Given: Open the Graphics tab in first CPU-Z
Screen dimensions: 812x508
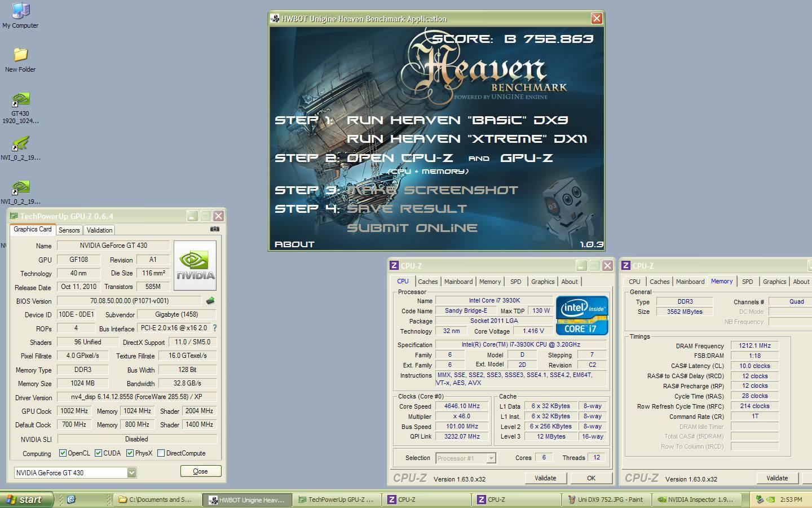Looking at the screenshot, I should tap(542, 282).
